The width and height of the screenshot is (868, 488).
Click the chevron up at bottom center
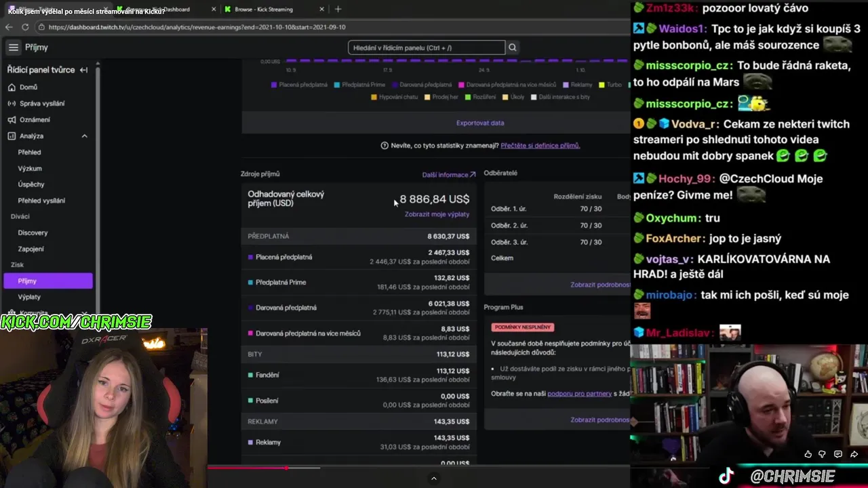click(434, 479)
